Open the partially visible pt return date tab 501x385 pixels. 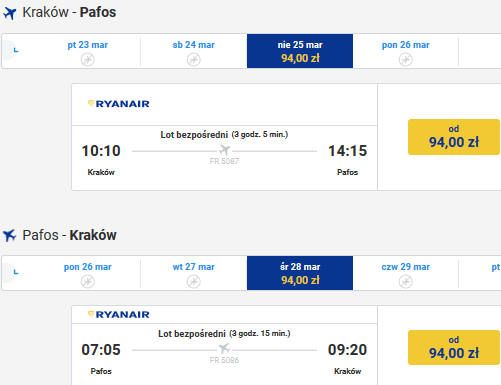(480, 273)
